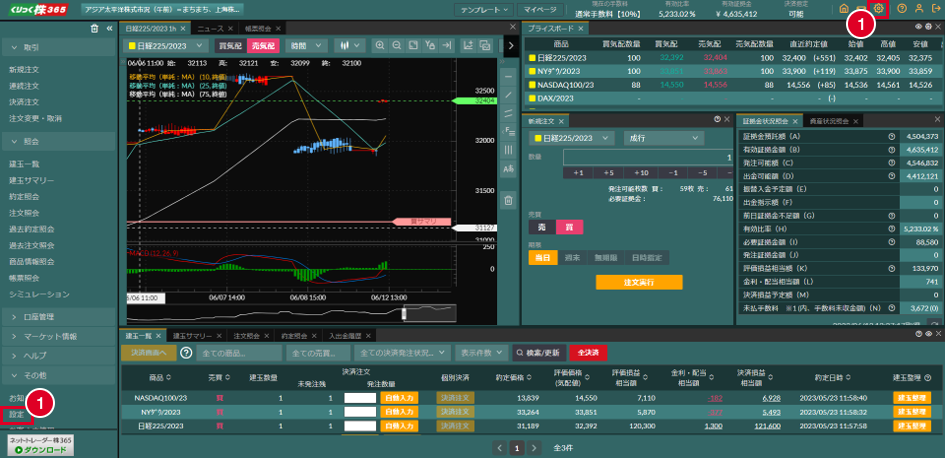Image resolution: width=945 pixels, height=458 pixels.
Task: Click the chart image save icon
Action: (x=484, y=45)
